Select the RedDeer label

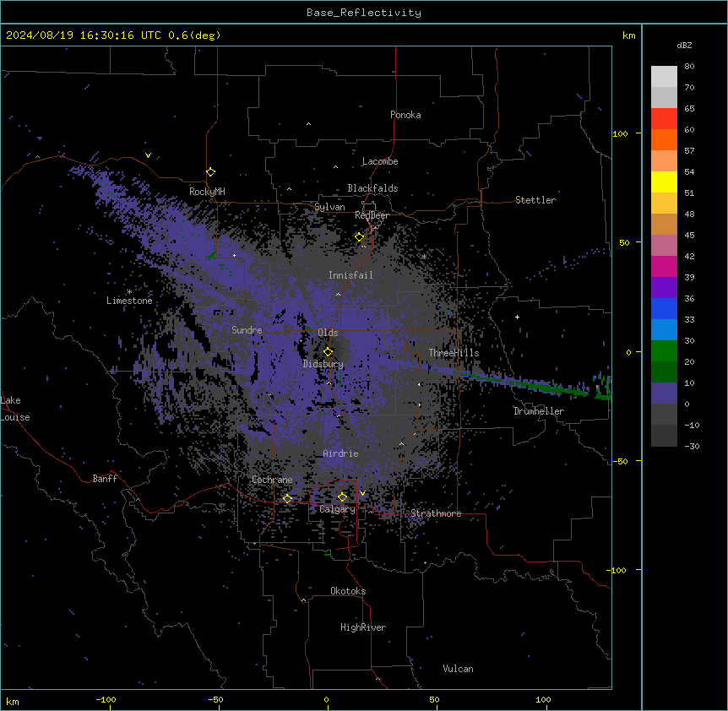pyautogui.click(x=372, y=215)
